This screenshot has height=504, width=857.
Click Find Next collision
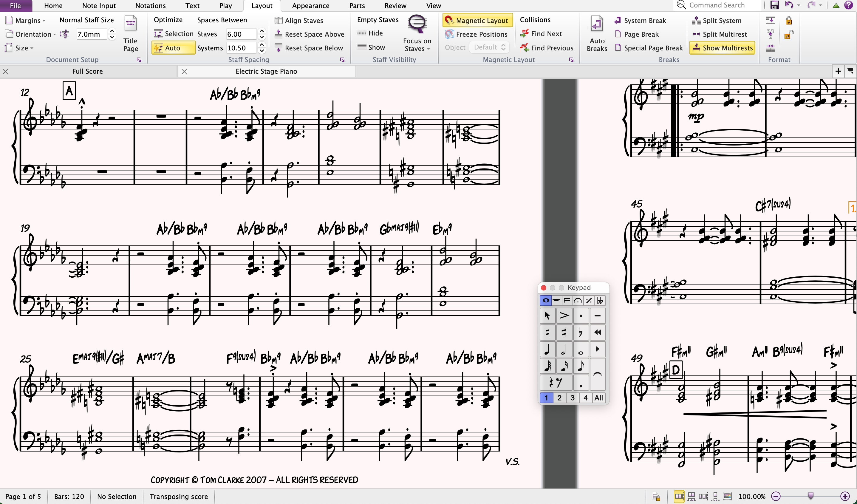[542, 34]
